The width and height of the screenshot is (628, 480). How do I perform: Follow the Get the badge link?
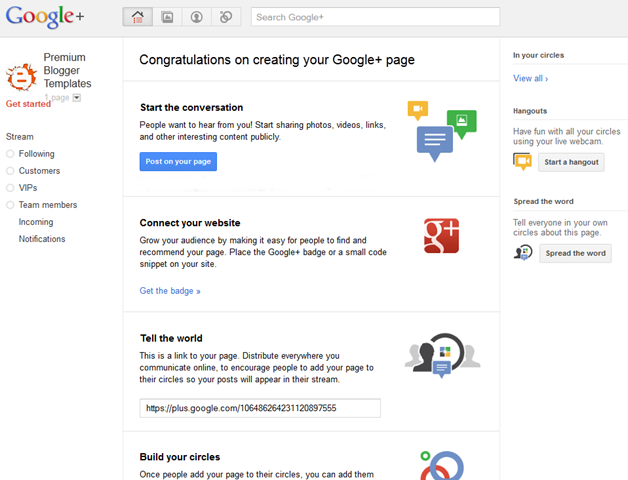(x=170, y=291)
